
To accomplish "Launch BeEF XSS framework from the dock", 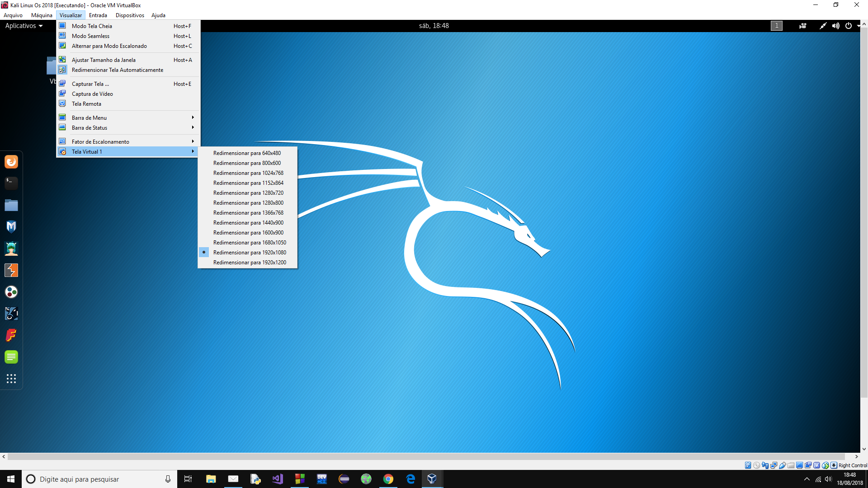I will [11, 314].
